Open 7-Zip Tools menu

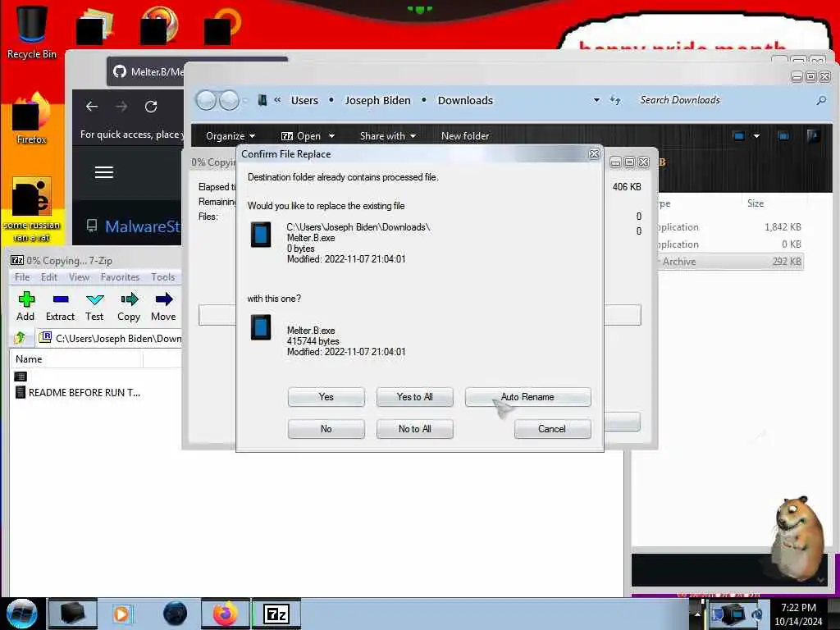163,277
